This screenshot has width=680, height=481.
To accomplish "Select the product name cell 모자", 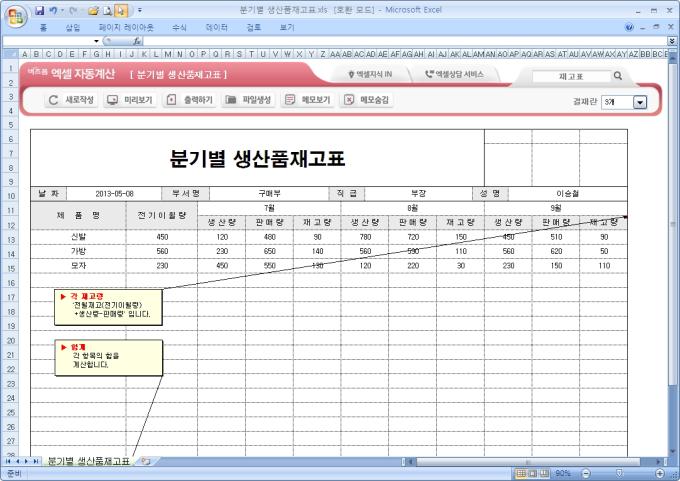I will click(78, 265).
